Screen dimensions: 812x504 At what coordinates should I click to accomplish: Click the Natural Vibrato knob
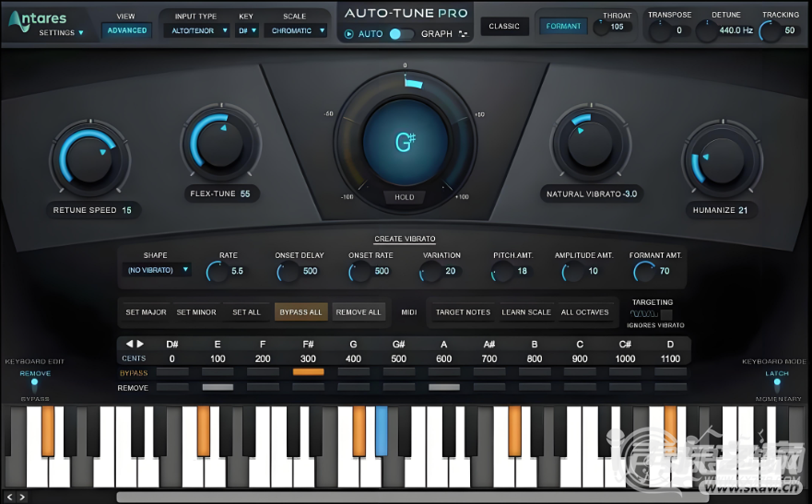point(591,144)
